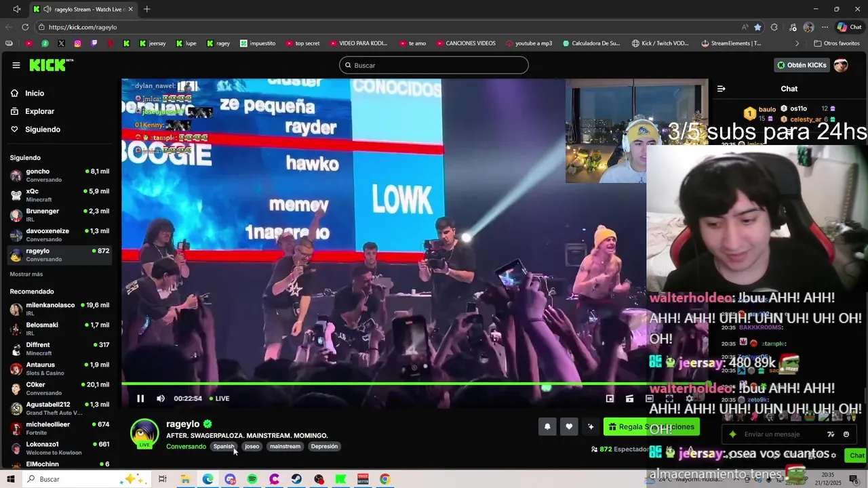Open Copilot Chat in browser

coord(850,27)
